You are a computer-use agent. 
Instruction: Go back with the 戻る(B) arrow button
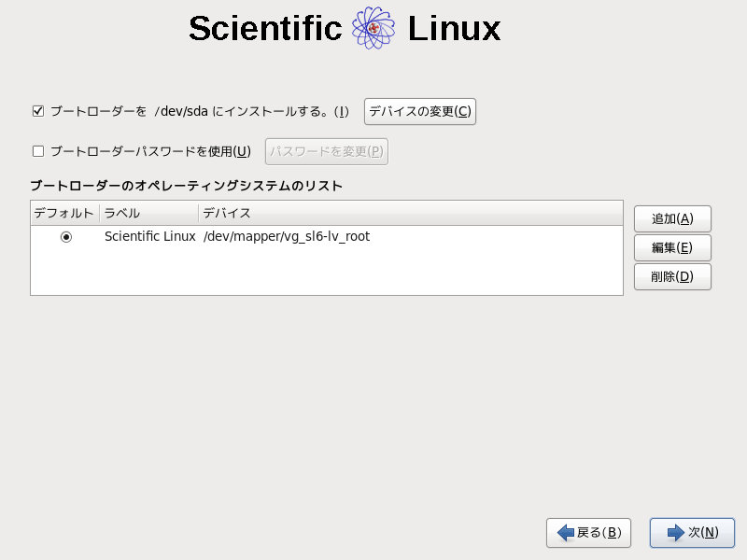pyautogui.click(x=588, y=533)
